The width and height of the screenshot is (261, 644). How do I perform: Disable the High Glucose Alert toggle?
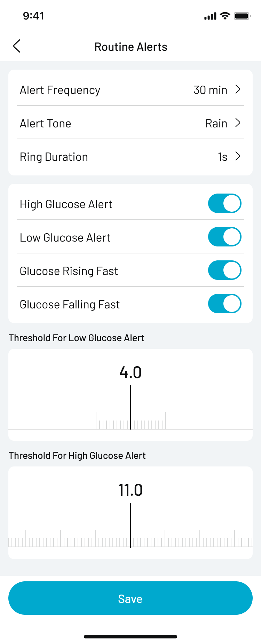point(224,204)
